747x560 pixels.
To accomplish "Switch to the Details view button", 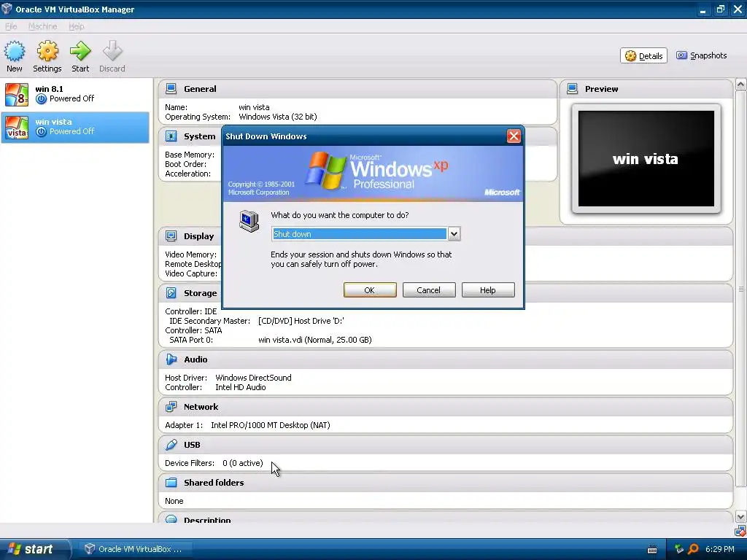I will click(643, 55).
